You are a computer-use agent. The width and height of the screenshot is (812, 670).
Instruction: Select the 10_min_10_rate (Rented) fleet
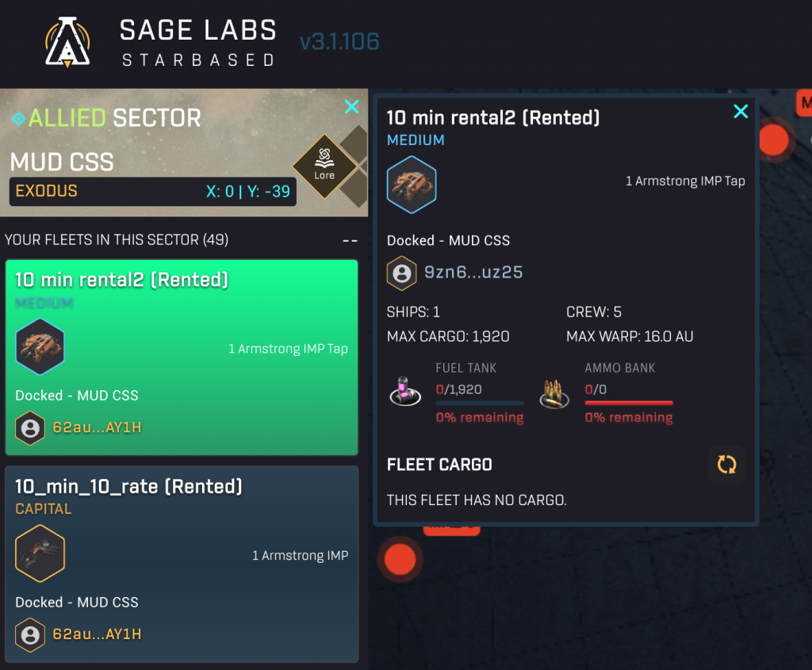(128, 486)
